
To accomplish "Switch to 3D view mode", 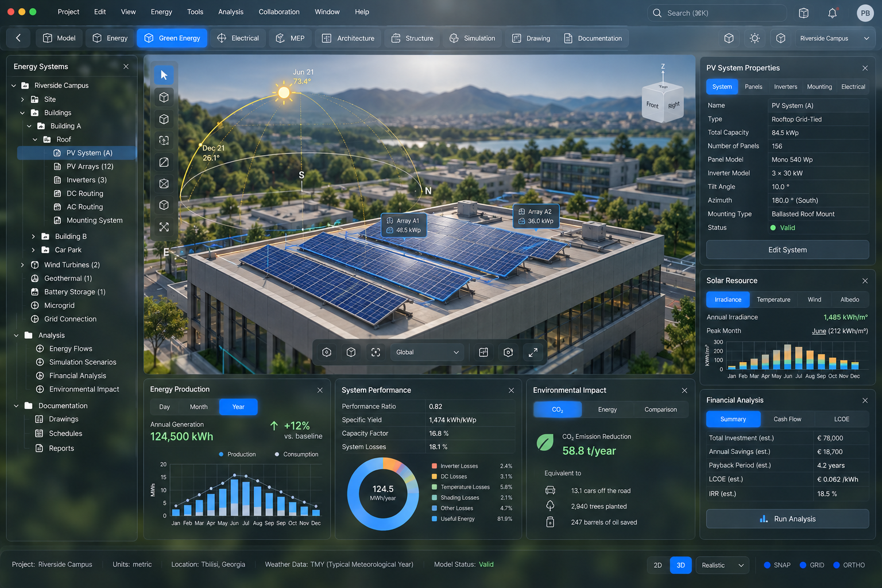I will (x=680, y=566).
